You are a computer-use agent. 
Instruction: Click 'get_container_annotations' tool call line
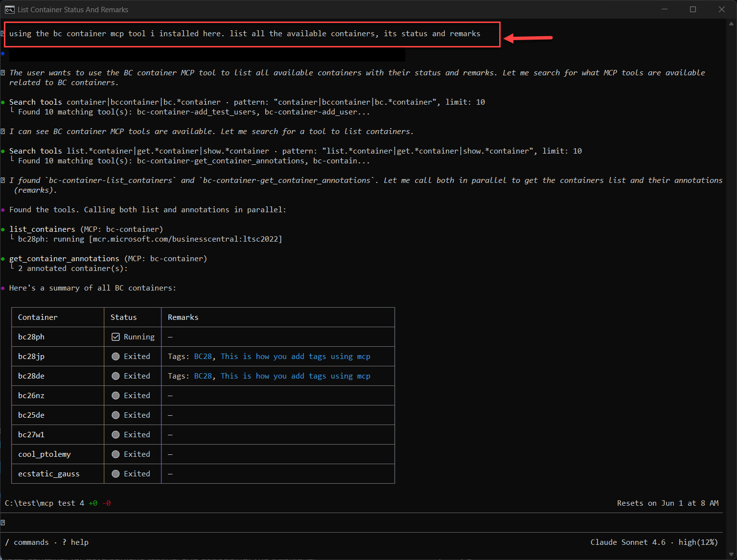tap(108, 259)
